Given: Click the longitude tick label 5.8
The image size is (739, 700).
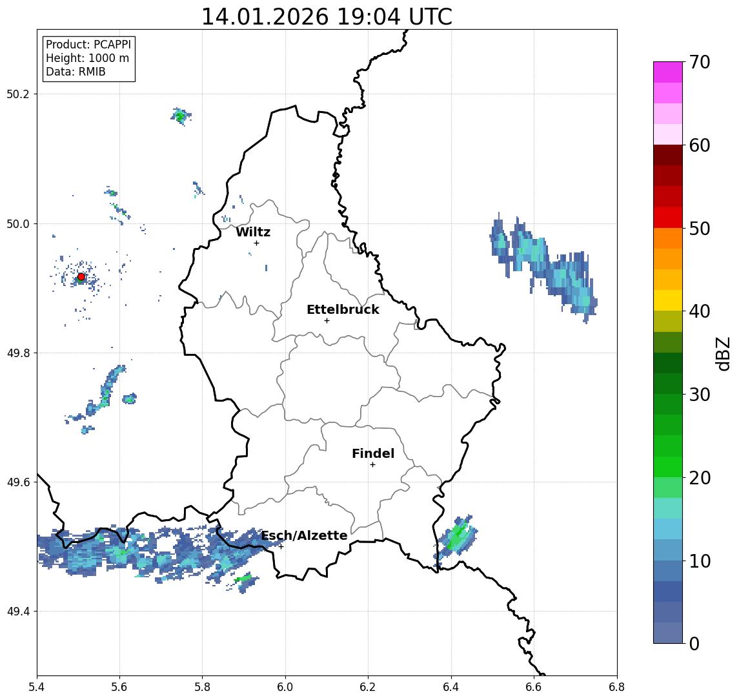Looking at the screenshot, I should [203, 687].
